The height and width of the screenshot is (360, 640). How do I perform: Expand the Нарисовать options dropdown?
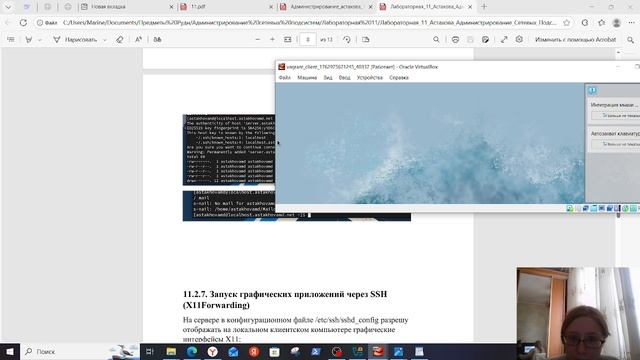(104, 40)
